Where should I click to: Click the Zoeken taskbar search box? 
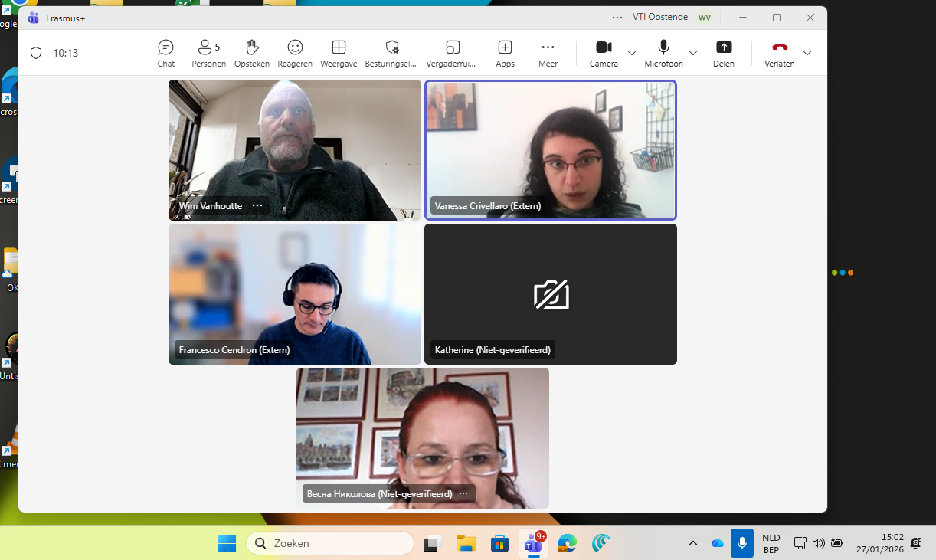pyautogui.click(x=330, y=543)
